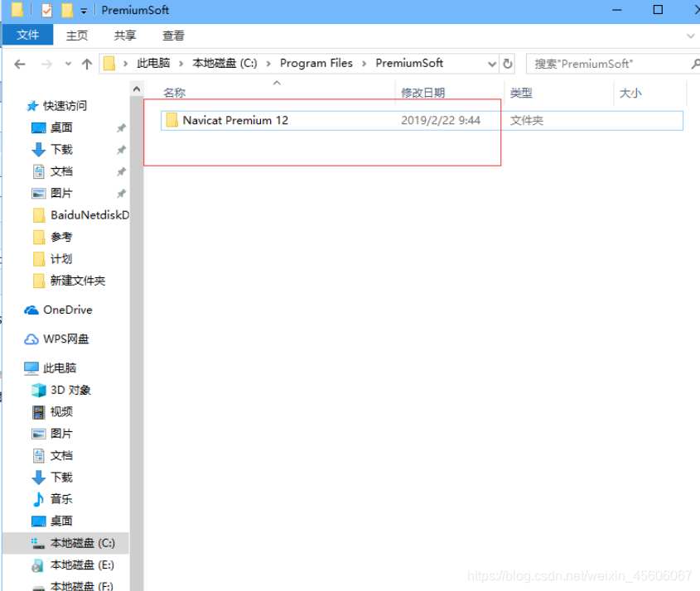Expand the address bar history dropdown
Screen dimensions: 700x591
pos(492,64)
